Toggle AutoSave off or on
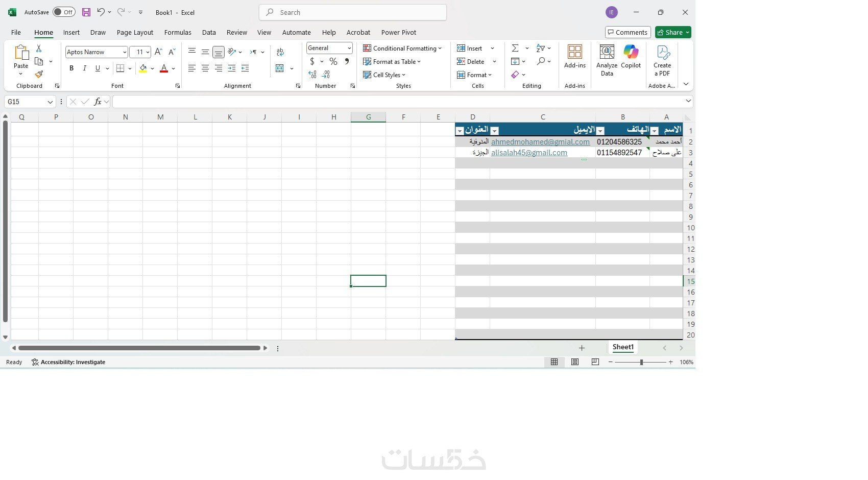Screen dimensions: 868x480 coord(63,12)
